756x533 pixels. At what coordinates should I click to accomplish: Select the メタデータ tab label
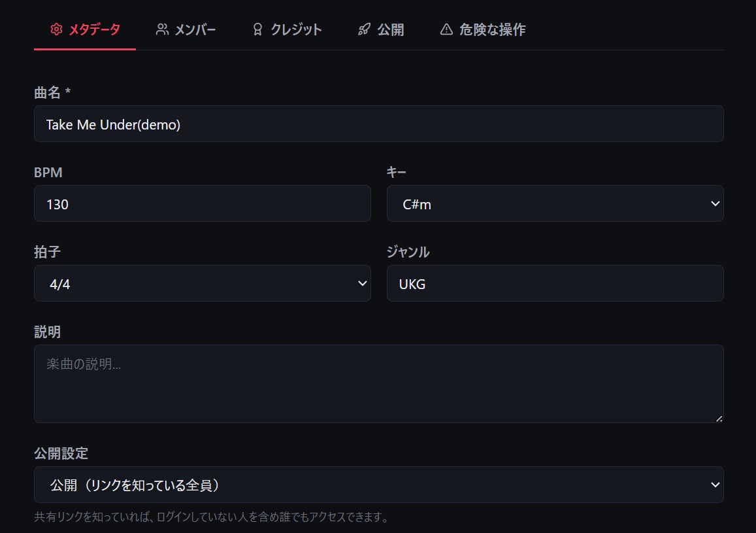tap(95, 29)
